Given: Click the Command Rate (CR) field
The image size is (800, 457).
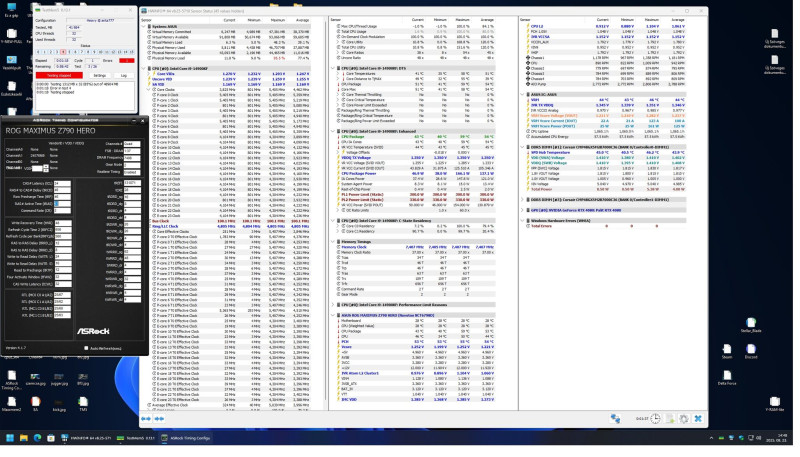Looking at the screenshot, I should (x=62, y=211).
